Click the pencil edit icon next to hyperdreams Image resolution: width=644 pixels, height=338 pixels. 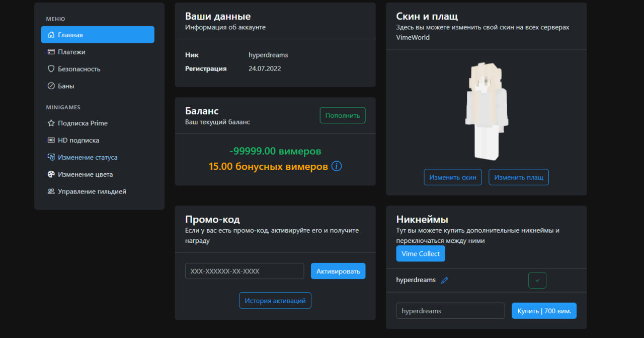[444, 281]
